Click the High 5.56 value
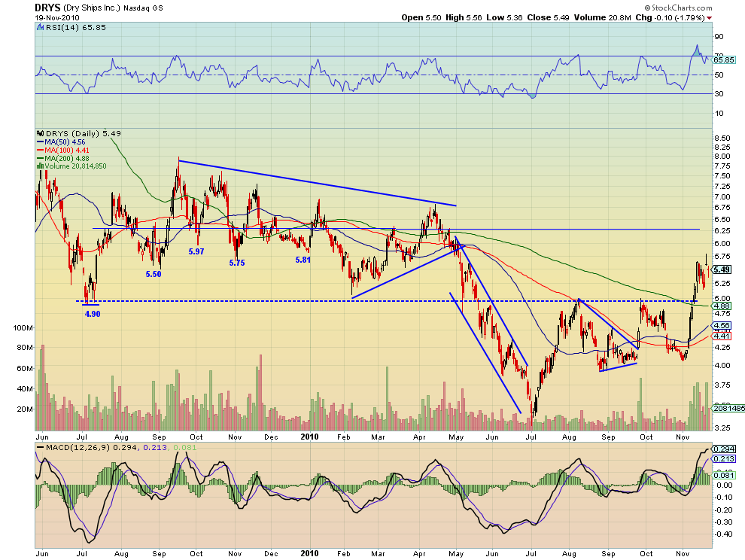This screenshot has width=745, height=560. (464, 17)
